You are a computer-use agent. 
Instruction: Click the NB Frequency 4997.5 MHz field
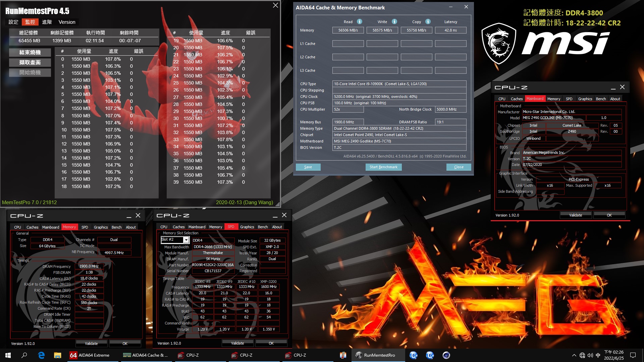[114, 253]
